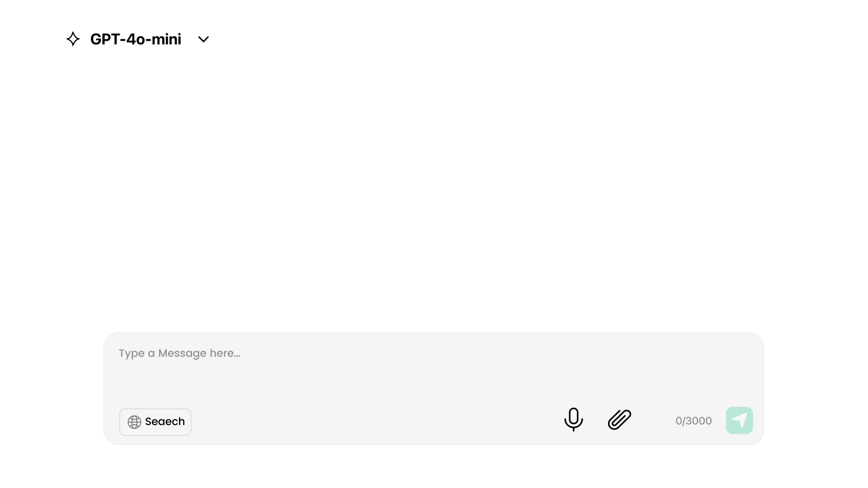Toggle the Seaech web search option
The height and width of the screenshot is (488, 868).
click(155, 422)
